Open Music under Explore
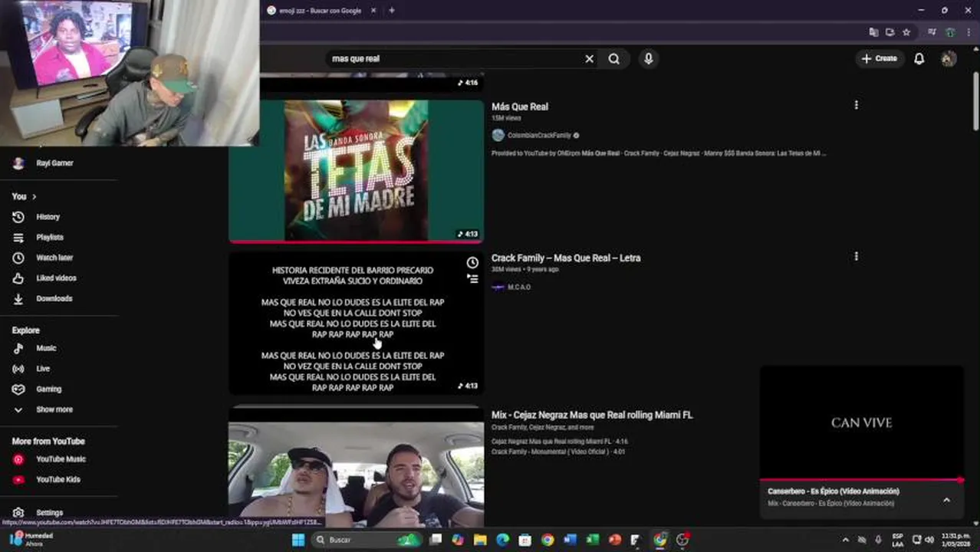980x552 pixels. [46, 348]
